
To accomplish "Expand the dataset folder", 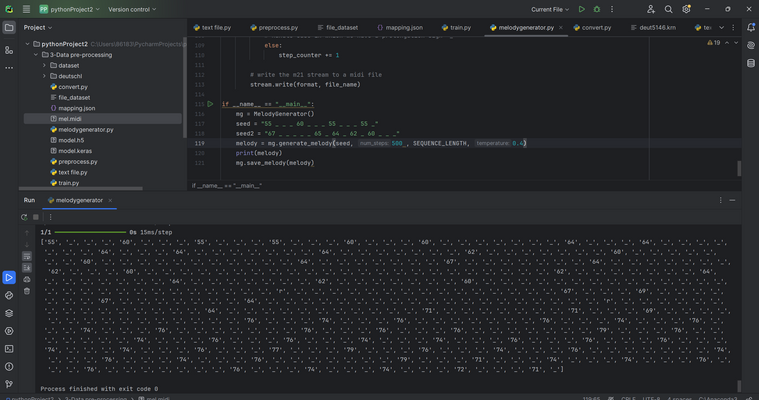I will pyautogui.click(x=45, y=65).
